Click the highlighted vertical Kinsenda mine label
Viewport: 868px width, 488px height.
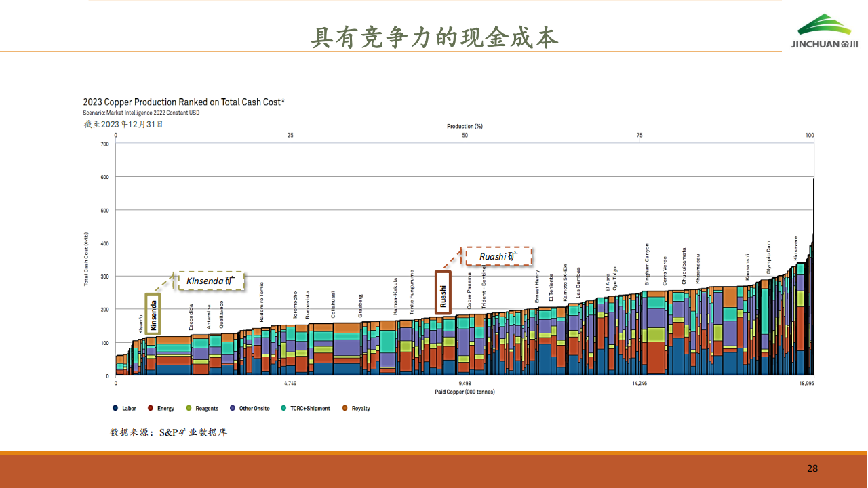pyautogui.click(x=153, y=314)
